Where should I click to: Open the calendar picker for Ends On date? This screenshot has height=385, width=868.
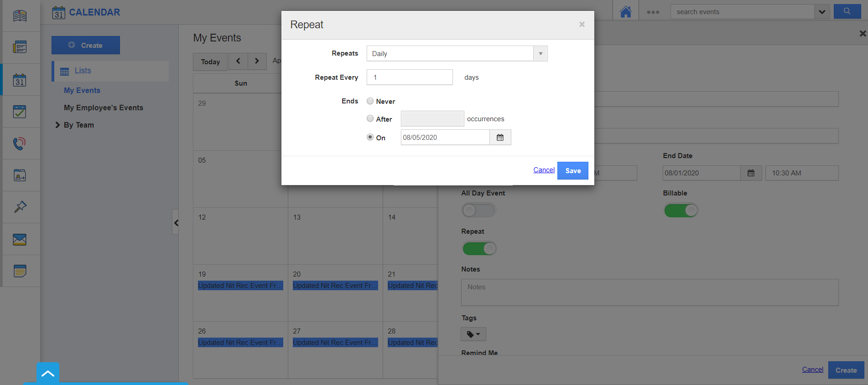500,138
